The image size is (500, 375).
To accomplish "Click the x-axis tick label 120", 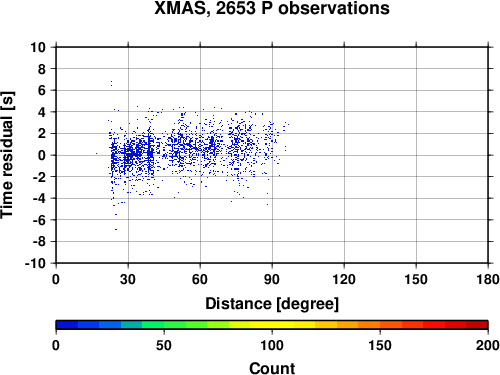I will click(x=344, y=279).
